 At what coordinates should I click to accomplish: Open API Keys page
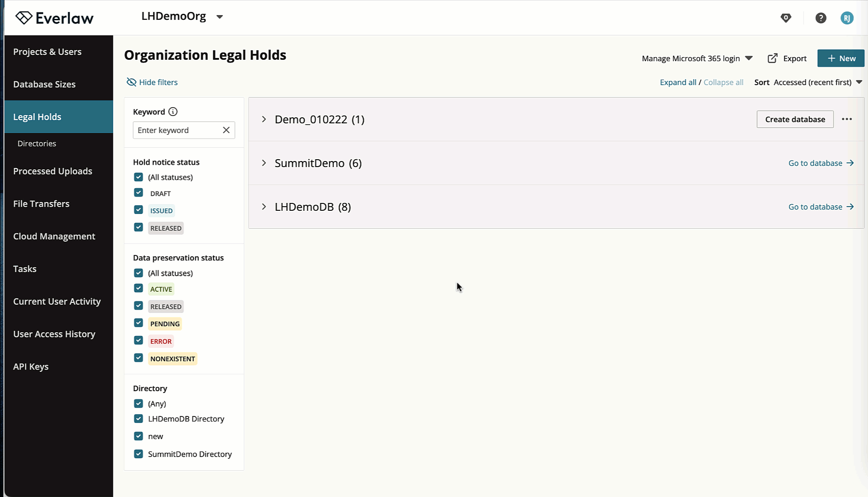(x=58, y=367)
